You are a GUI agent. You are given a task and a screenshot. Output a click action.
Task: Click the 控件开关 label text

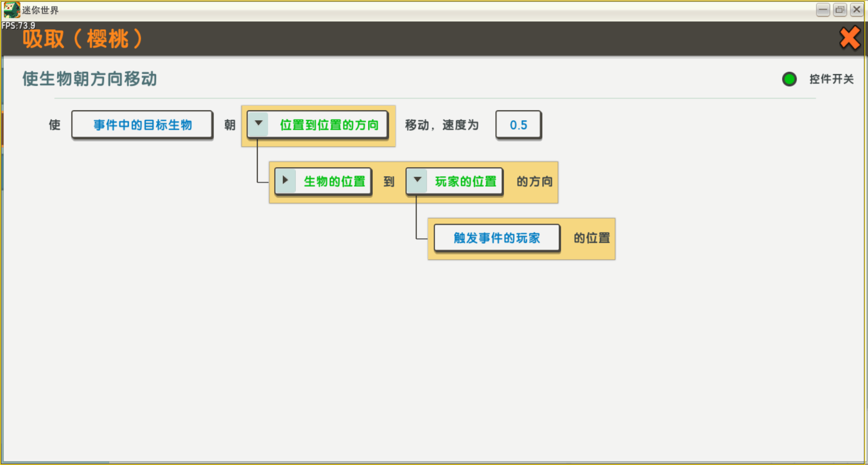(x=831, y=80)
